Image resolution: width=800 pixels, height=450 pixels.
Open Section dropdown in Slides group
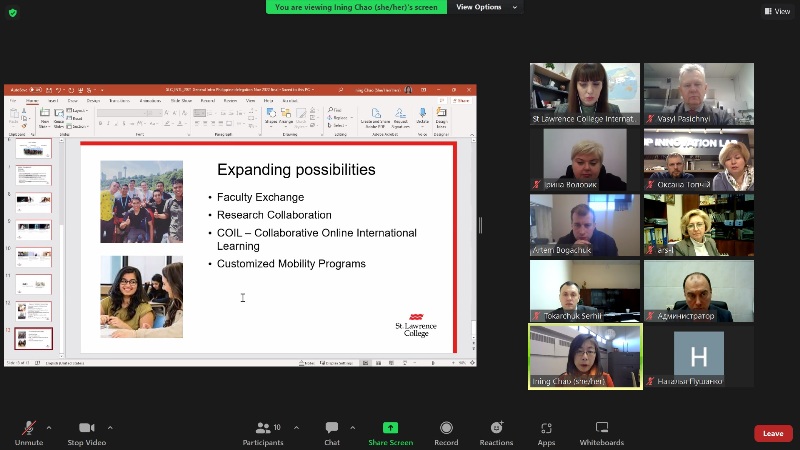click(78, 126)
